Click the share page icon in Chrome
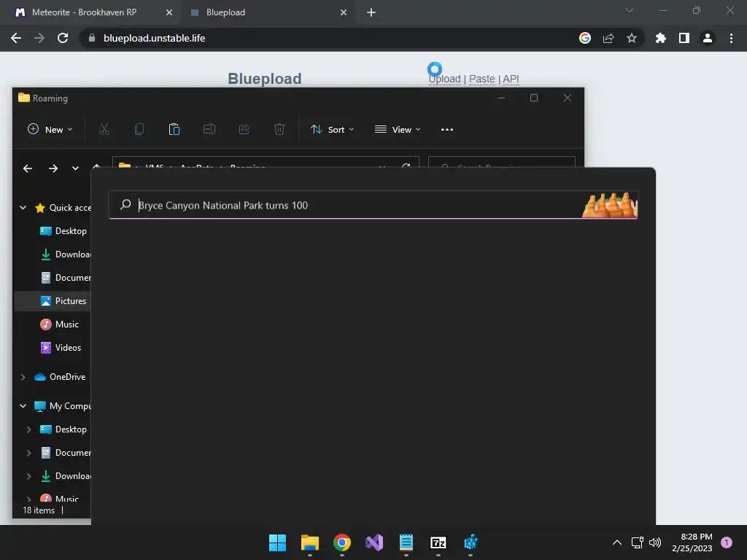 tap(608, 38)
